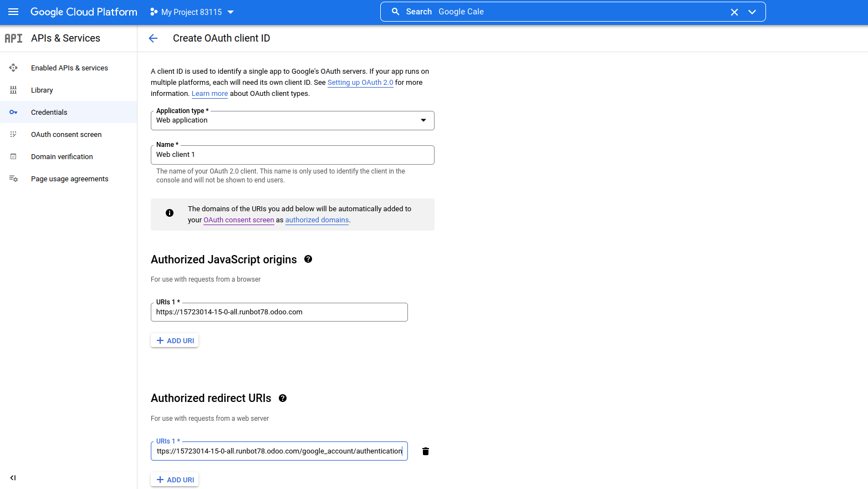
Task: Show help for Authorized redirect URIs
Action: (283, 398)
